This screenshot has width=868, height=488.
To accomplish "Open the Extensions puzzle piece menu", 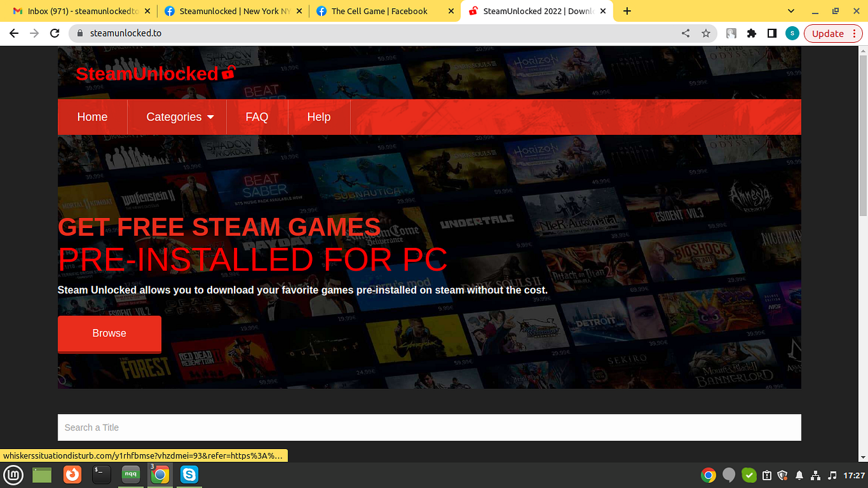I will [x=752, y=33].
